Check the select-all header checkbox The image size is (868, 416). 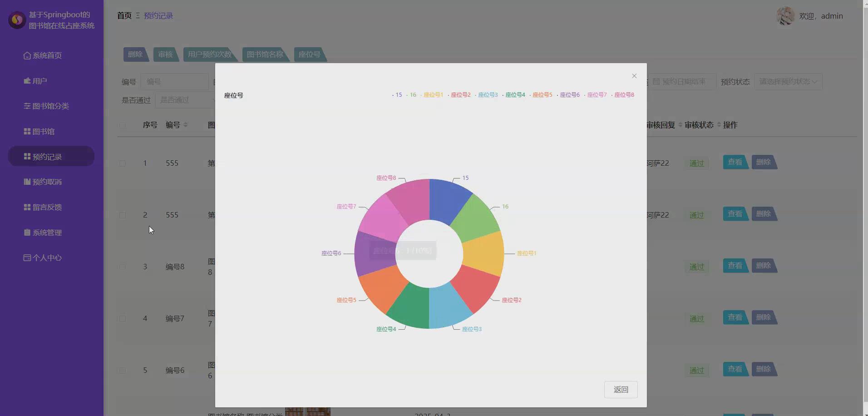coord(123,125)
